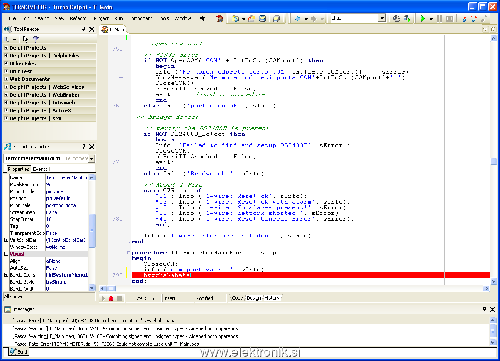Click the Messages panel scrollbar down arrow
The image size is (500, 361).
493,342
